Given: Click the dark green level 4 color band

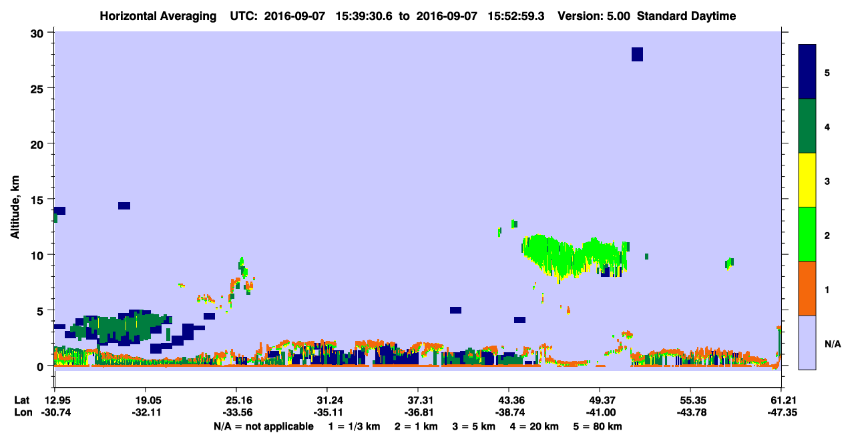Looking at the screenshot, I should [x=807, y=126].
